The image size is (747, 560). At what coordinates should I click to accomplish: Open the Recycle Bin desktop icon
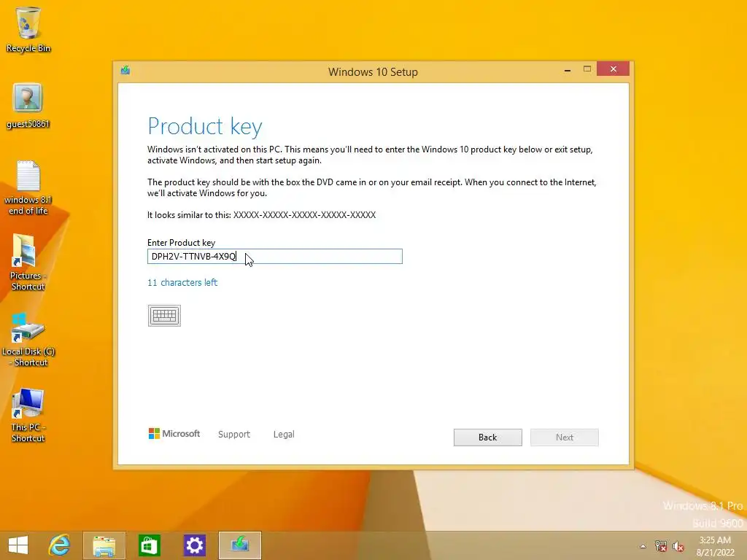[28, 29]
